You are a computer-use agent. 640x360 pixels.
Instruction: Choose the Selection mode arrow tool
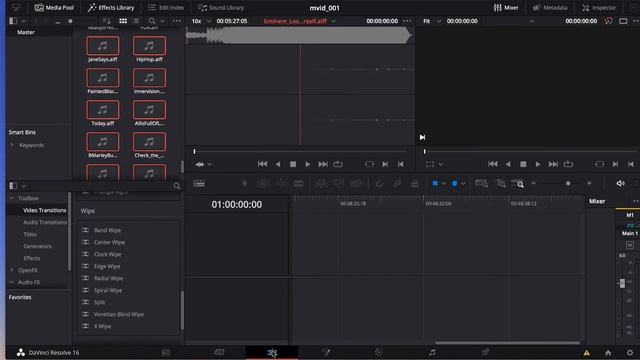tap(245, 184)
